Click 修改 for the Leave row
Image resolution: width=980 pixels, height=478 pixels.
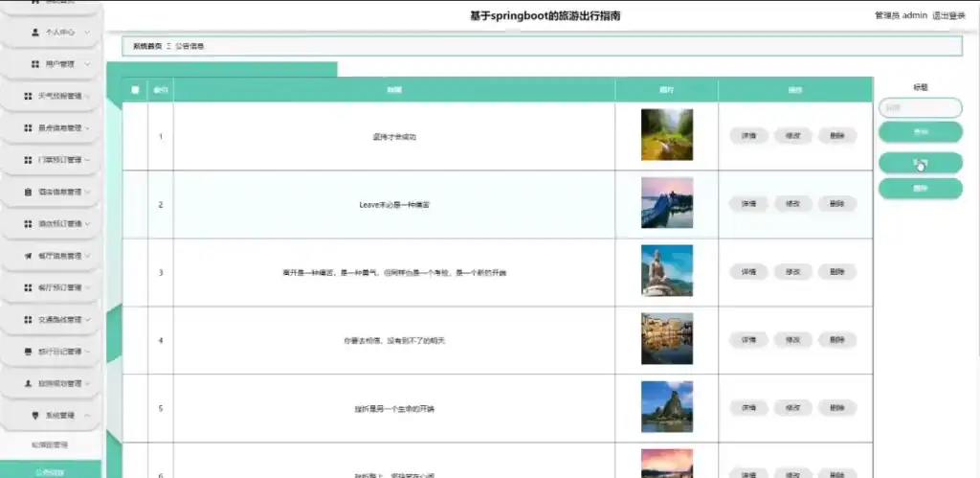tap(793, 204)
